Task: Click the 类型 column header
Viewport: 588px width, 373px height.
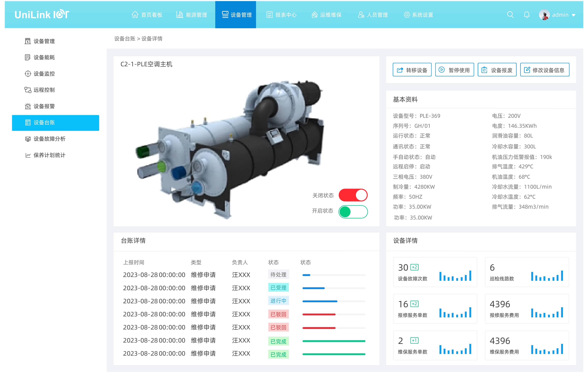Action: click(196, 262)
